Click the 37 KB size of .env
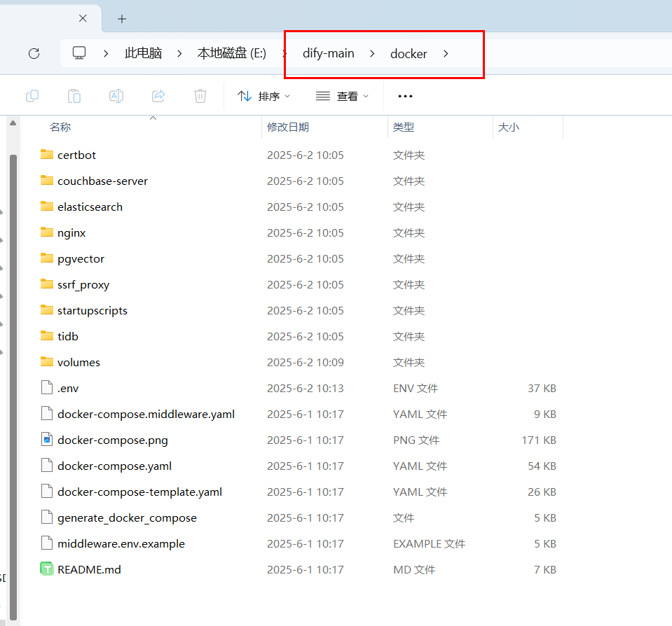 pos(542,389)
